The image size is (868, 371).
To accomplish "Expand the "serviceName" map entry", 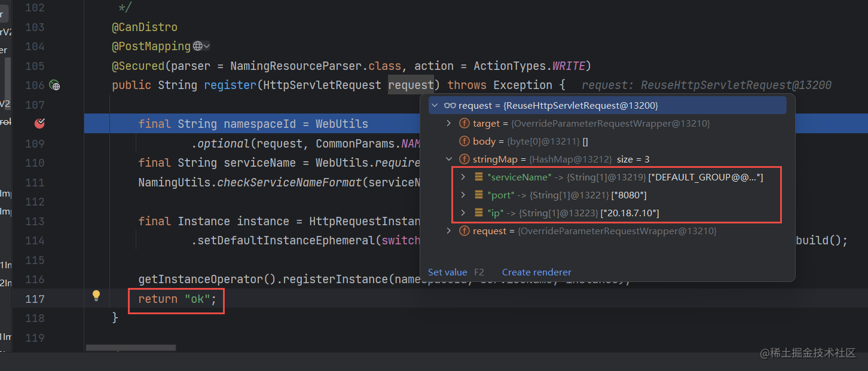I will point(463,177).
